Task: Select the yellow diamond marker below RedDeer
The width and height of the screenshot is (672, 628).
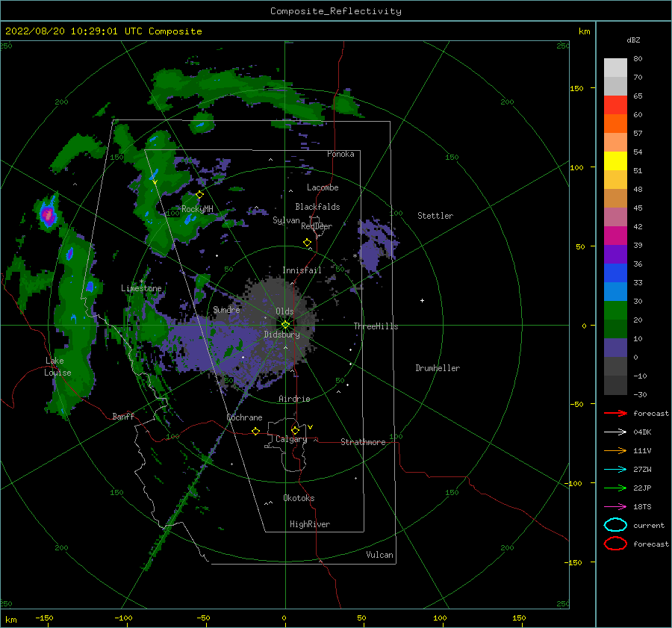Action: (308, 243)
